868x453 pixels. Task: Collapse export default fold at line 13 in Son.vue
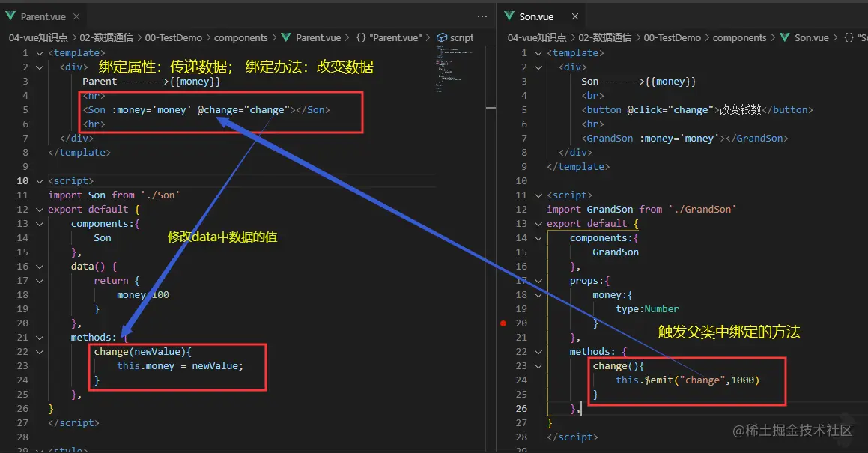538,224
